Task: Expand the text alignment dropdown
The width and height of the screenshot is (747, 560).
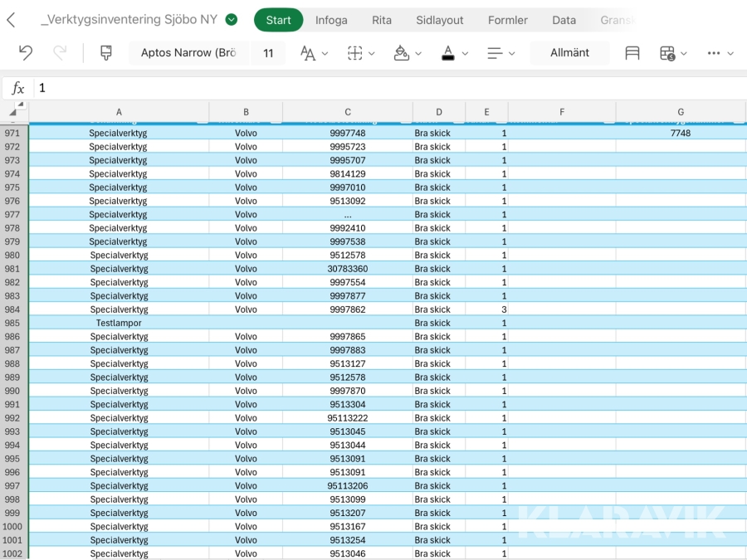Action: tap(500, 53)
